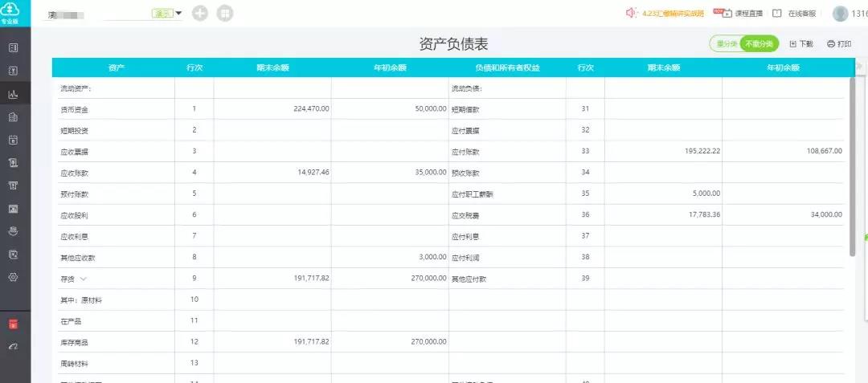Click the gray round plus button

(200, 14)
